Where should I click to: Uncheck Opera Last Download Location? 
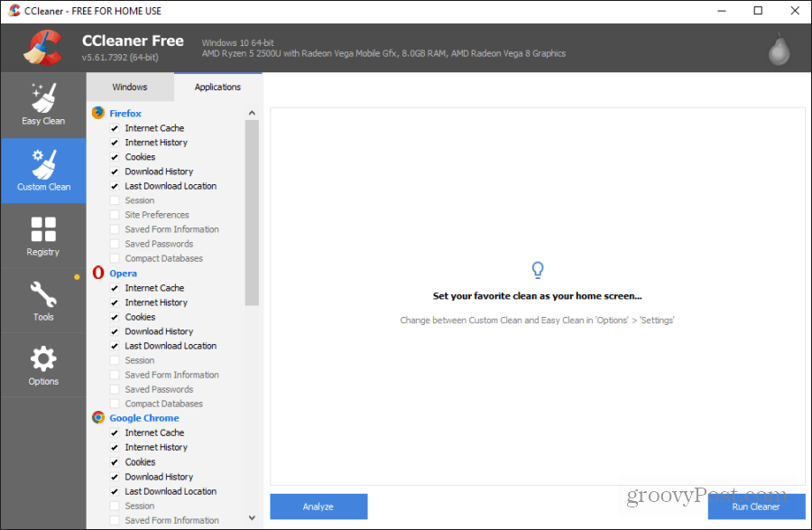coord(115,346)
